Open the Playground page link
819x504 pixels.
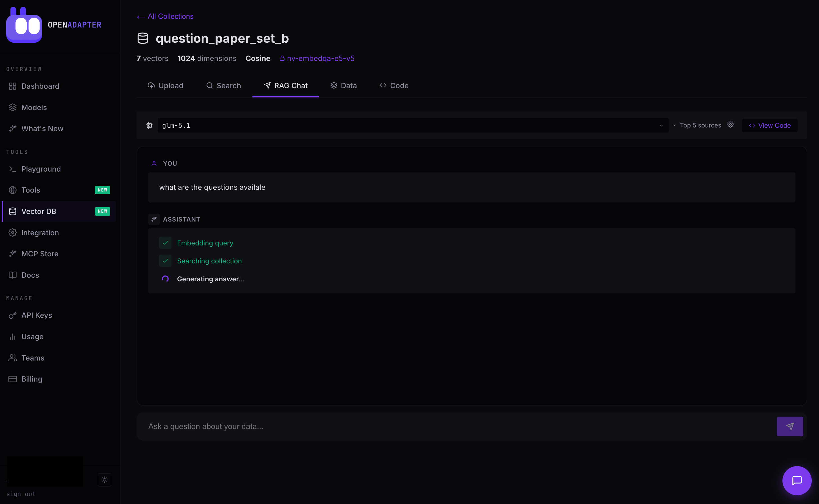[59, 169]
